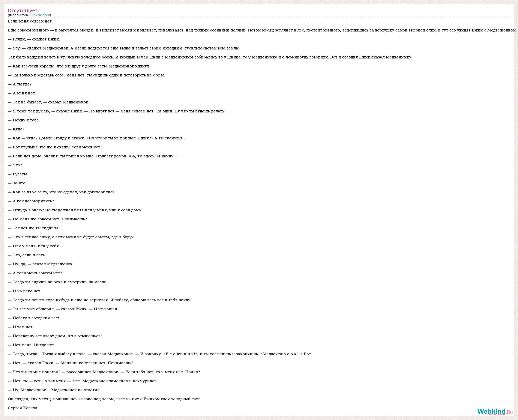Viewport: 518px width, 420px height.
Task: Click the line '— Ругать!'
Action: (x=18, y=174)
